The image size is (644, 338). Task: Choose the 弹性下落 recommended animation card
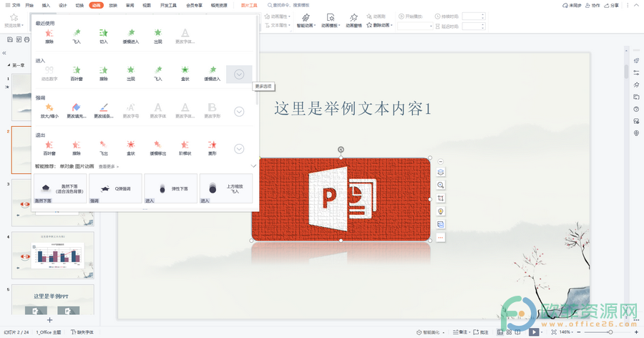[171, 188]
